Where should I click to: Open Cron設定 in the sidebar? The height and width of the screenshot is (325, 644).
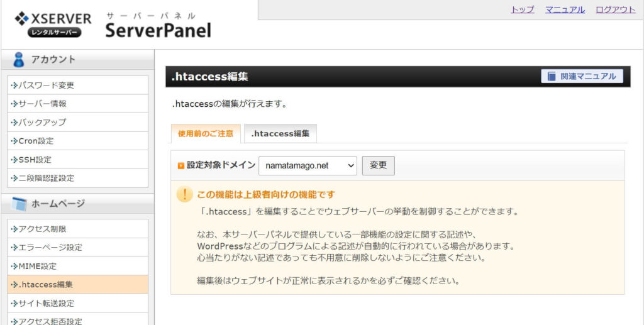click(x=77, y=141)
